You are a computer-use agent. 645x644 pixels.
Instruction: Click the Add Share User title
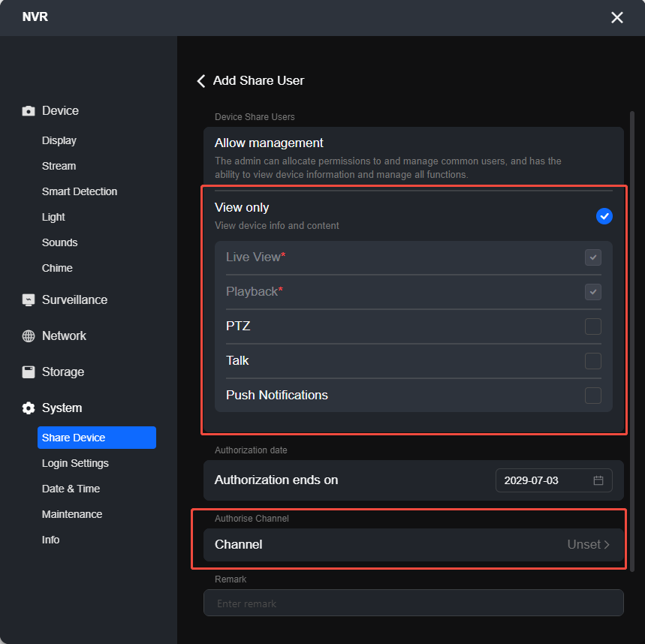(258, 80)
